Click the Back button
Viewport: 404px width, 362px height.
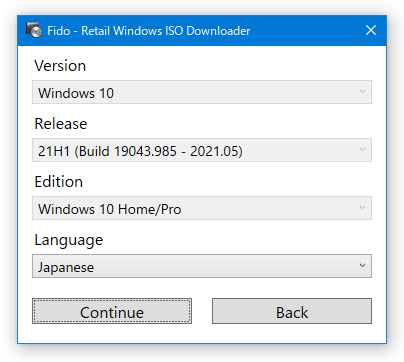coord(292,311)
